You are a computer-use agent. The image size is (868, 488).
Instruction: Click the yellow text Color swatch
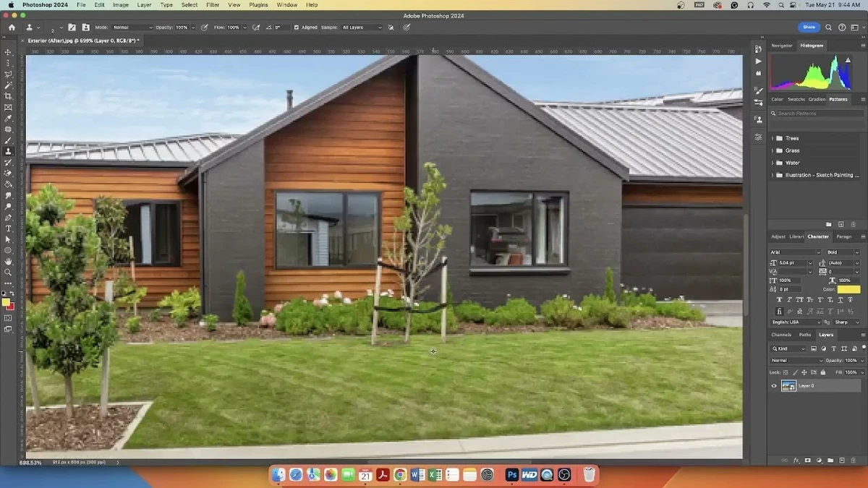[x=848, y=288]
